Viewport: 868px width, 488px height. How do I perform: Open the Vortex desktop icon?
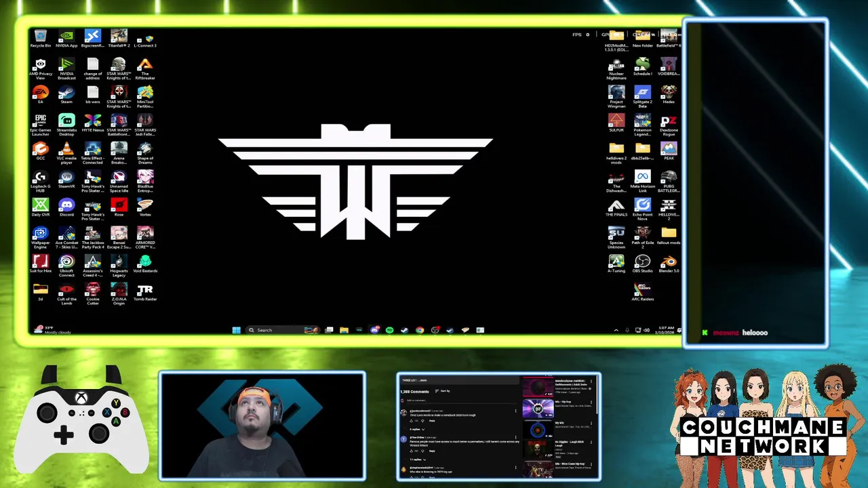coord(145,207)
